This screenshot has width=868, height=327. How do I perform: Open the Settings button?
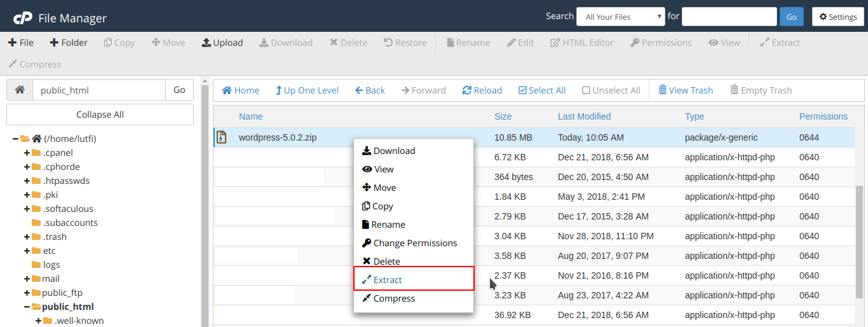click(838, 17)
